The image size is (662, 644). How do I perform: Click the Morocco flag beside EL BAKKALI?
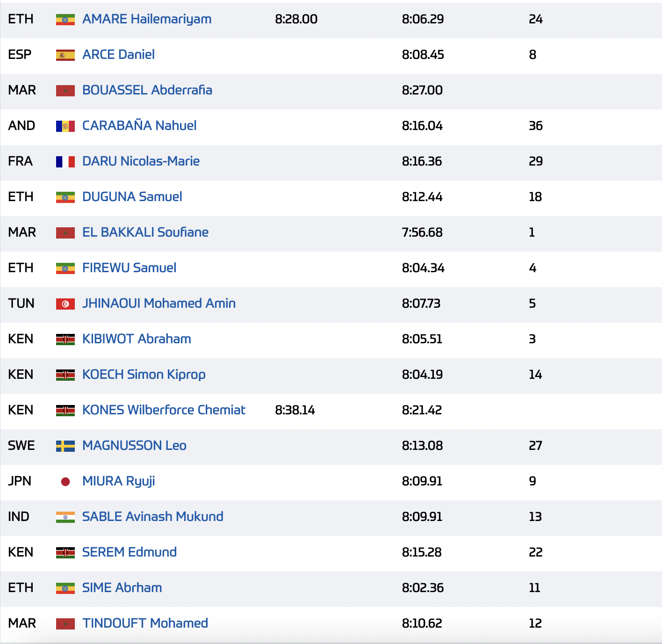click(65, 233)
